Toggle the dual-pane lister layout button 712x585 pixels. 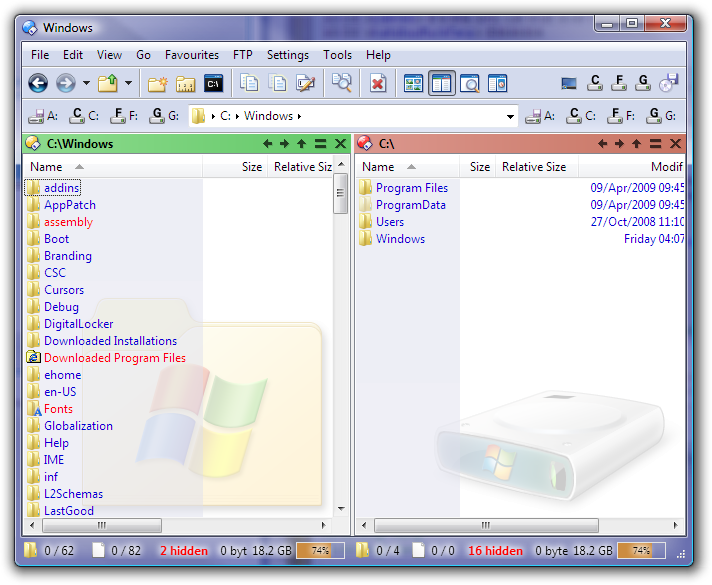(x=442, y=84)
